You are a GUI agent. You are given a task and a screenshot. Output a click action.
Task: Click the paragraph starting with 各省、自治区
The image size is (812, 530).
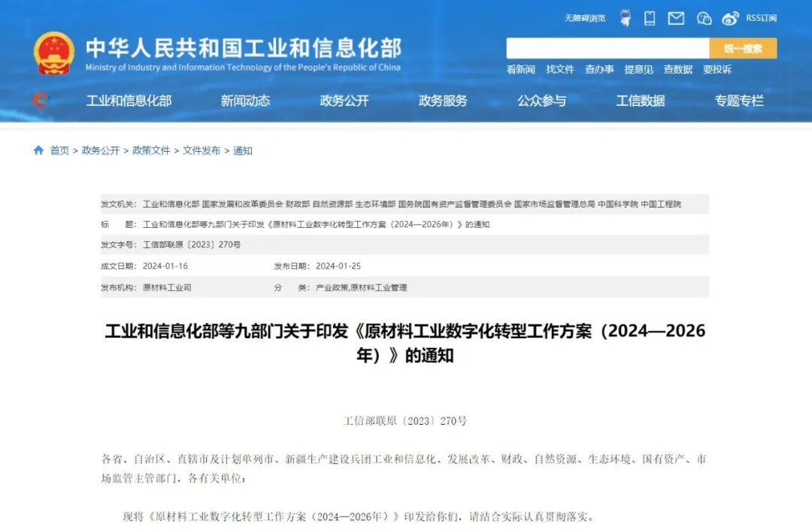pyautogui.click(x=404, y=468)
